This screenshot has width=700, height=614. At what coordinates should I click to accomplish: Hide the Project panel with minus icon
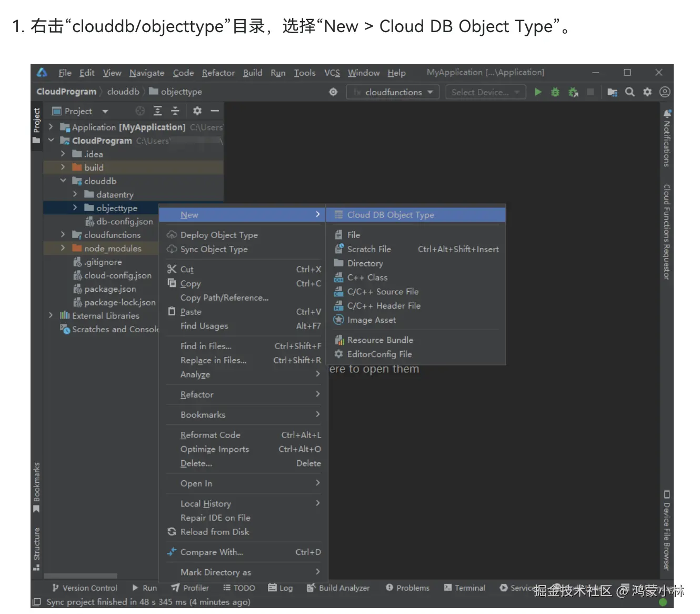click(215, 111)
